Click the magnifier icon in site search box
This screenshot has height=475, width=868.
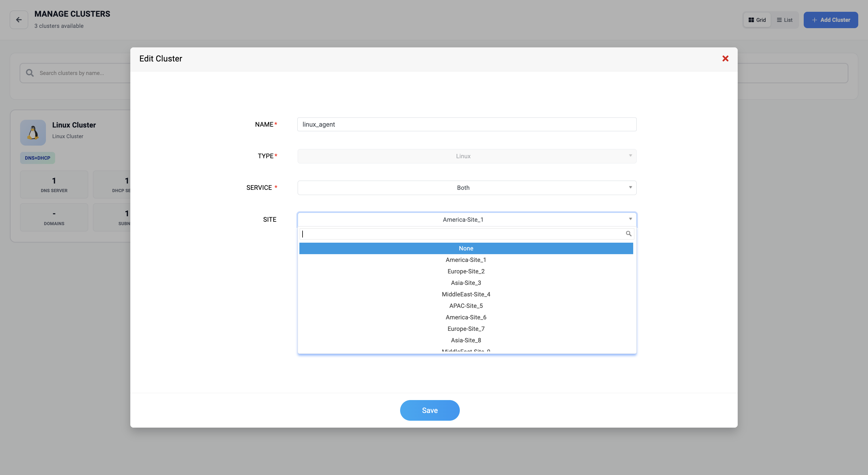628,234
